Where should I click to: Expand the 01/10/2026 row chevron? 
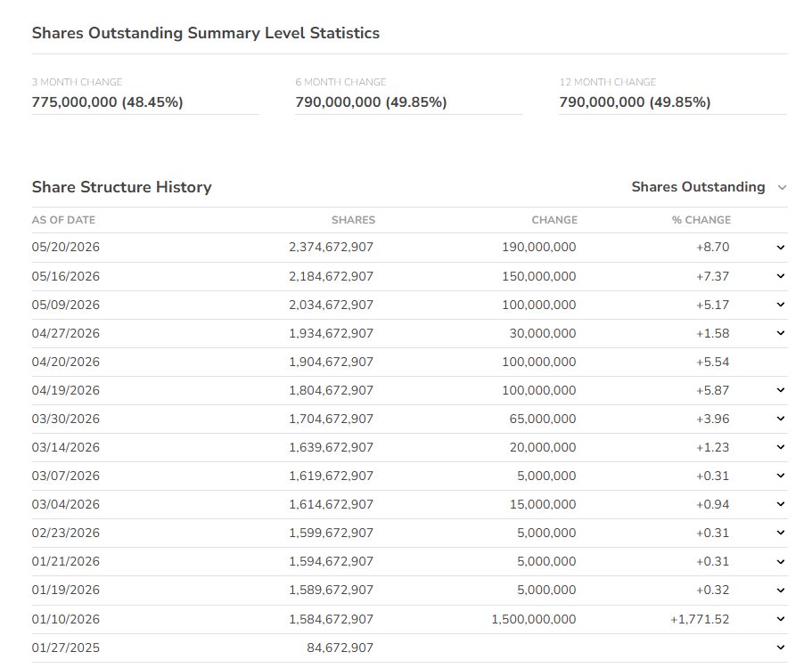click(781, 618)
